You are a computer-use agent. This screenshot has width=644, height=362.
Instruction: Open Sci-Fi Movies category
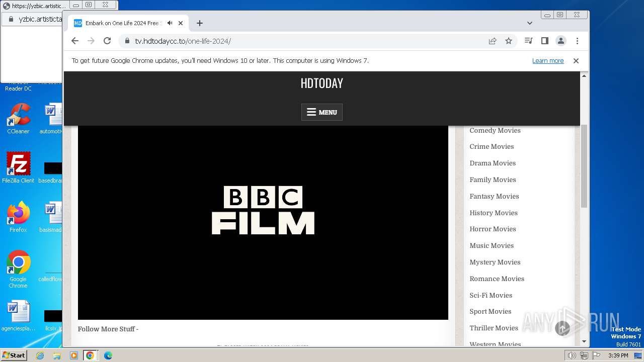(491, 295)
